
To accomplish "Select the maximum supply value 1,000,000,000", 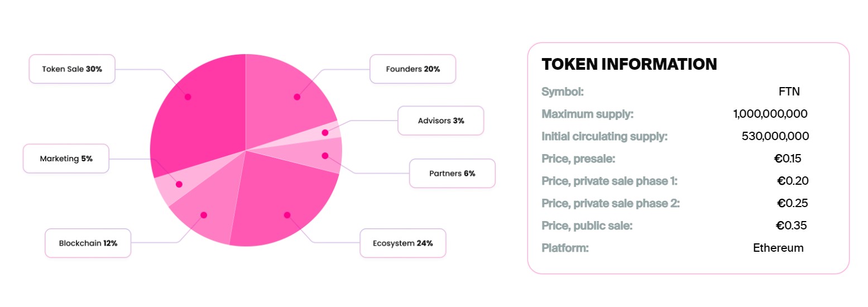I will [770, 114].
